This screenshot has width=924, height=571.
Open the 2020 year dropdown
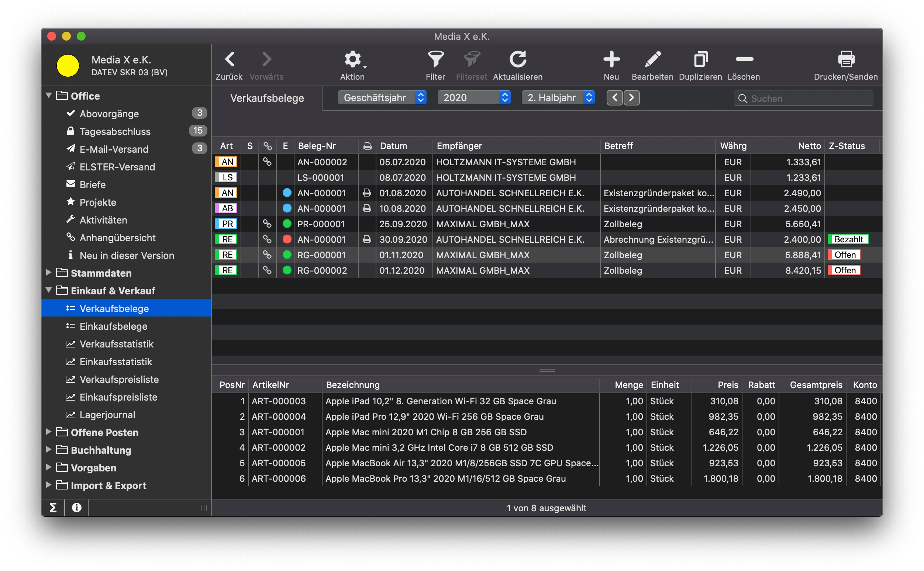tap(474, 98)
